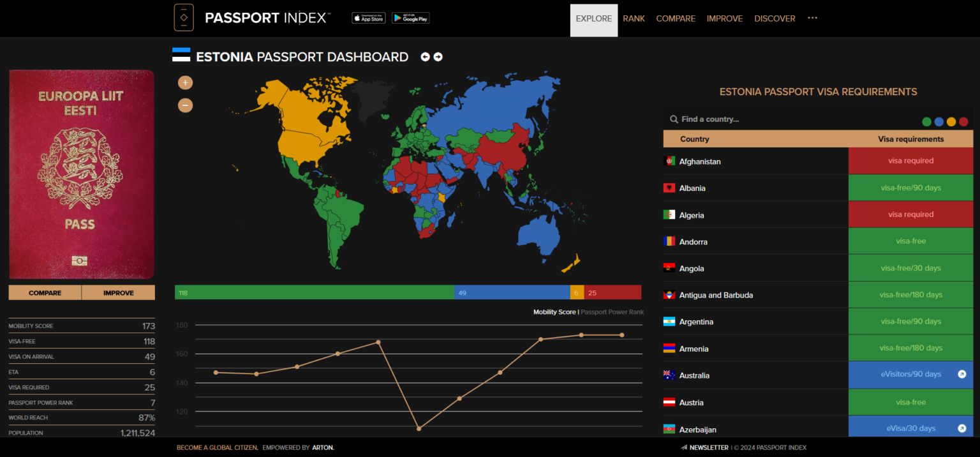The image size is (980, 457).
Task: Click the Andorra flag icon
Action: (x=669, y=241)
